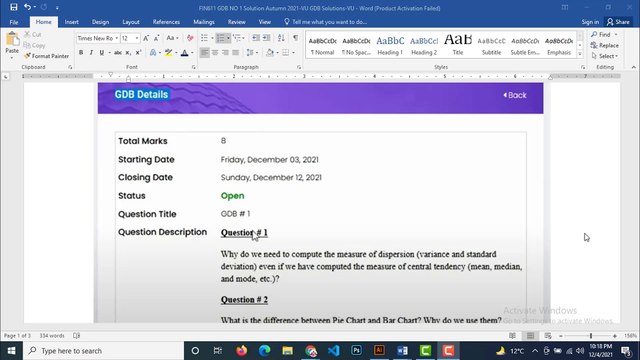This screenshot has width=640, height=360.
Task: Switch to the Design tab
Action: pos(100,22)
